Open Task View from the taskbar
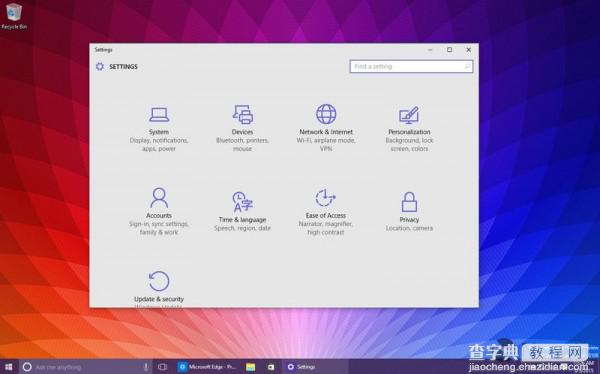 point(162,367)
